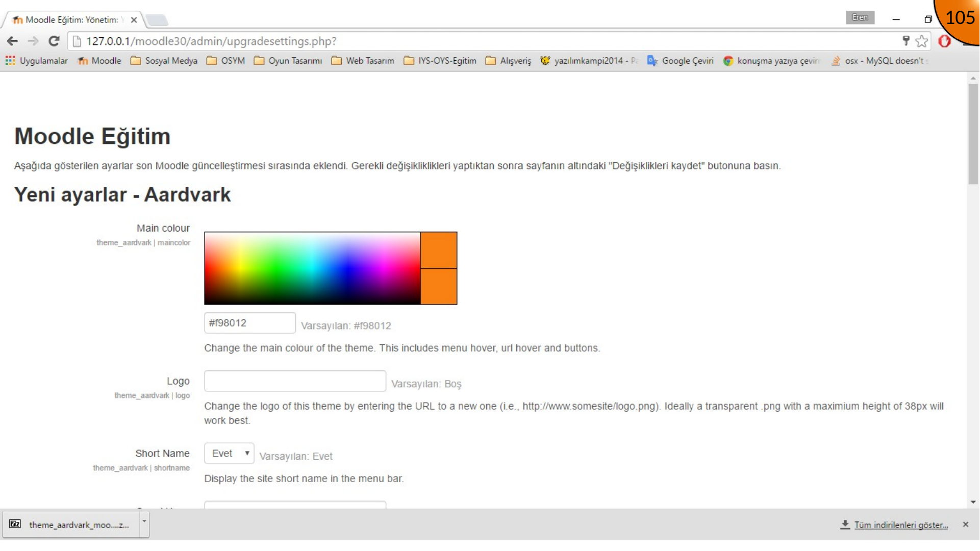This screenshot has width=980, height=551.
Task: Click the Varsayılan: Boş text
Action: [426, 384]
